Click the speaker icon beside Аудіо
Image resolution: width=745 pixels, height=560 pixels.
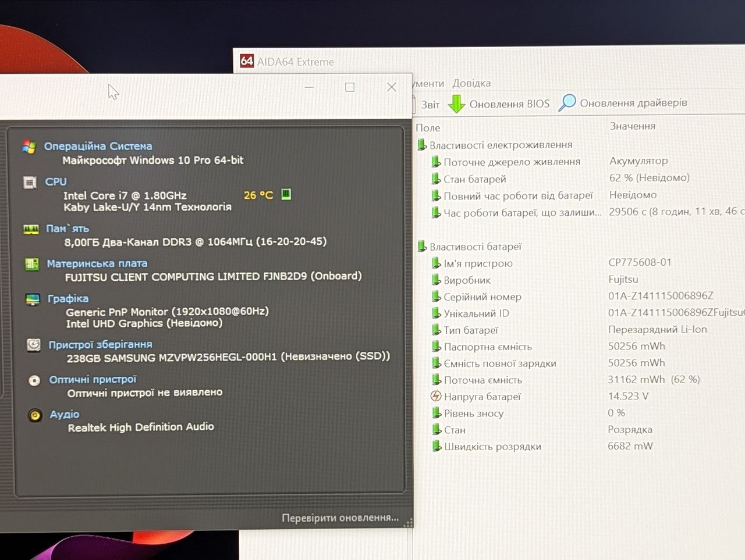click(x=35, y=415)
